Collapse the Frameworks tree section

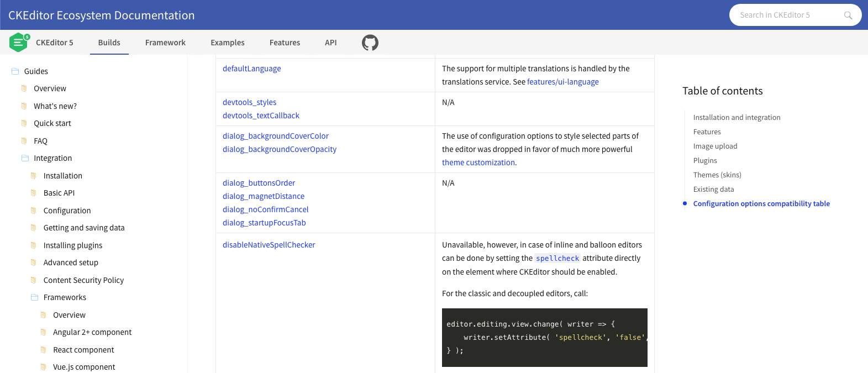tap(65, 297)
